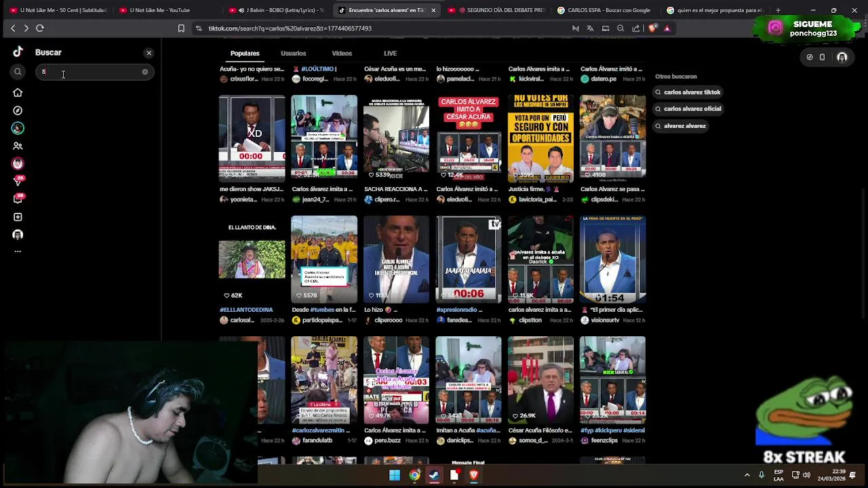Close the TikTok browser tab
The height and width of the screenshot is (488, 868).
tap(433, 10)
